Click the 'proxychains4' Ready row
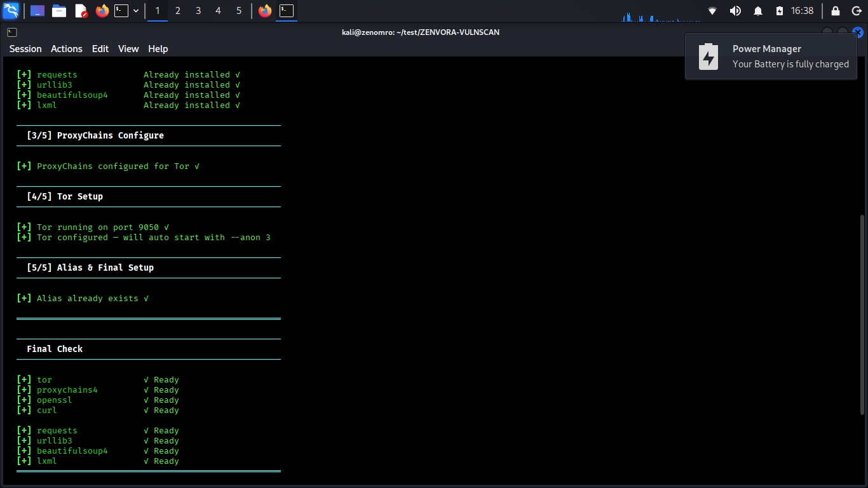The width and height of the screenshot is (868, 488). point(98,390)
